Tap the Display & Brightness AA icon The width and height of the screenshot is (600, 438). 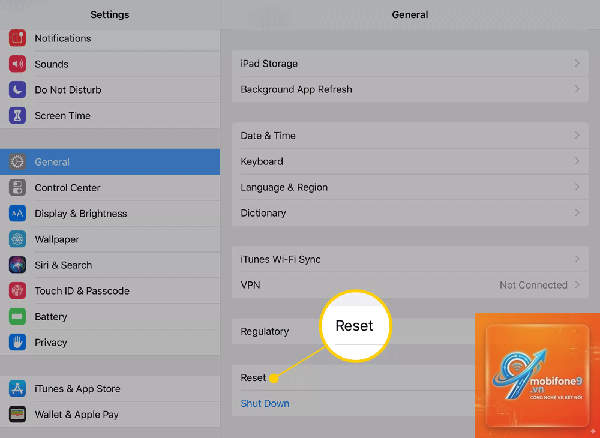pyautogui.click(x=17, y=213)
